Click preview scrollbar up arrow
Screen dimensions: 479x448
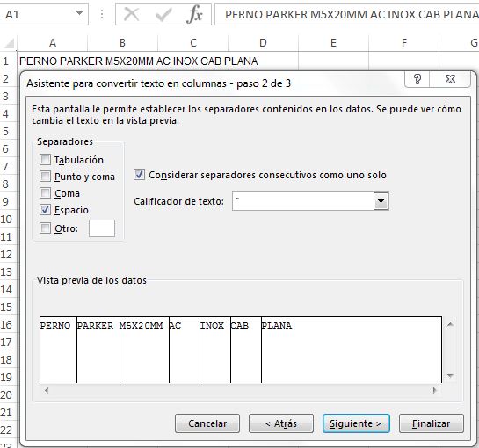click(x=450, y=325)
